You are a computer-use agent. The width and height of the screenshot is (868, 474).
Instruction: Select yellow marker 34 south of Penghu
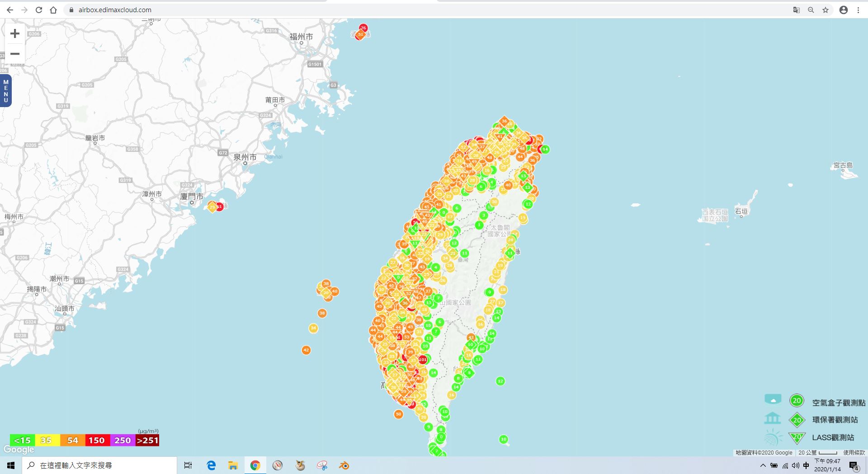pos(313,328)
